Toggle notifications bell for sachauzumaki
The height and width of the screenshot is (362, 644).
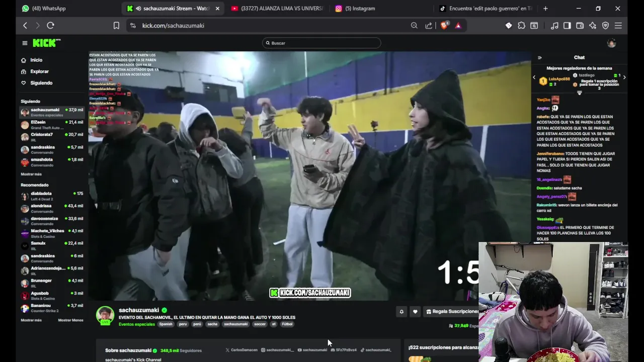tap(401, 312)
